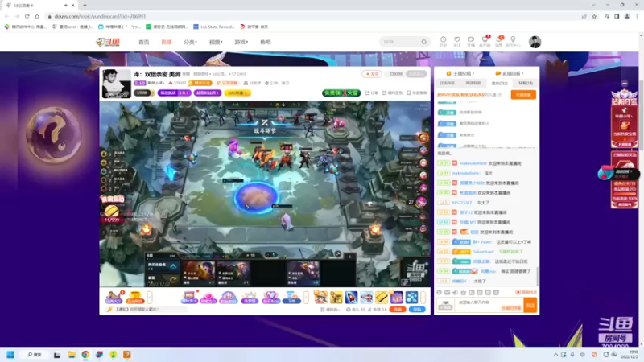Expand the gift bar arrow at the right end
Image resolution: width=644 pixels, height=362 pixels.
point(423,297)
